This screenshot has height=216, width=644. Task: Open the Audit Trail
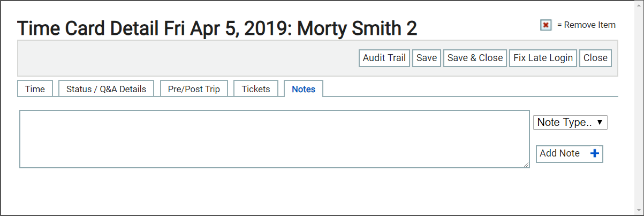[x=384, y=58]
